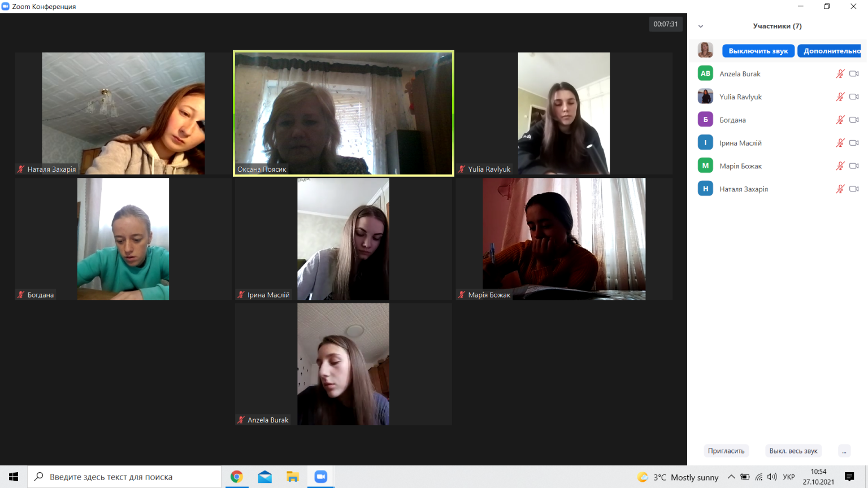Screen dimensions: 868x488
Task: Open the Дополнительно options dropdown
Action: (x=830, y=51)
